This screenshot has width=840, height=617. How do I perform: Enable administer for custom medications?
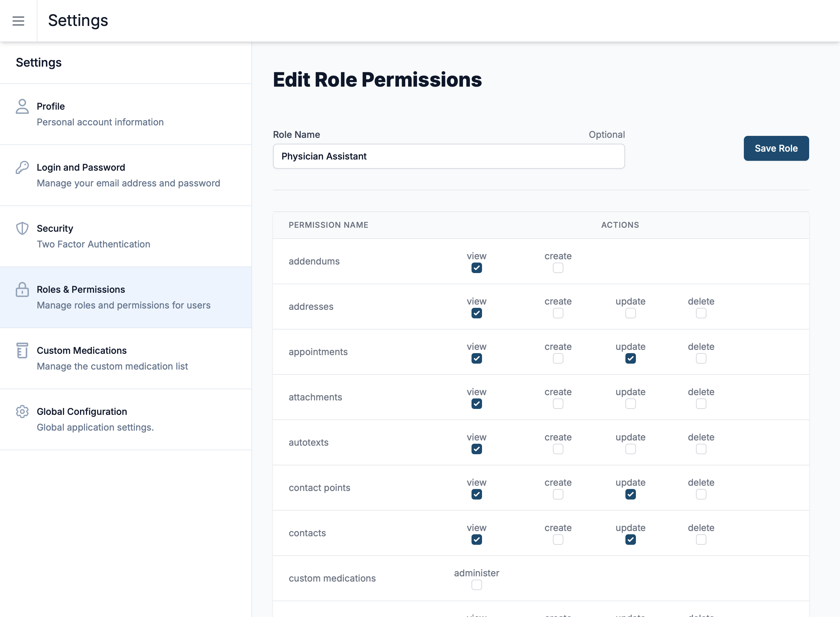[x=476, y=585]
